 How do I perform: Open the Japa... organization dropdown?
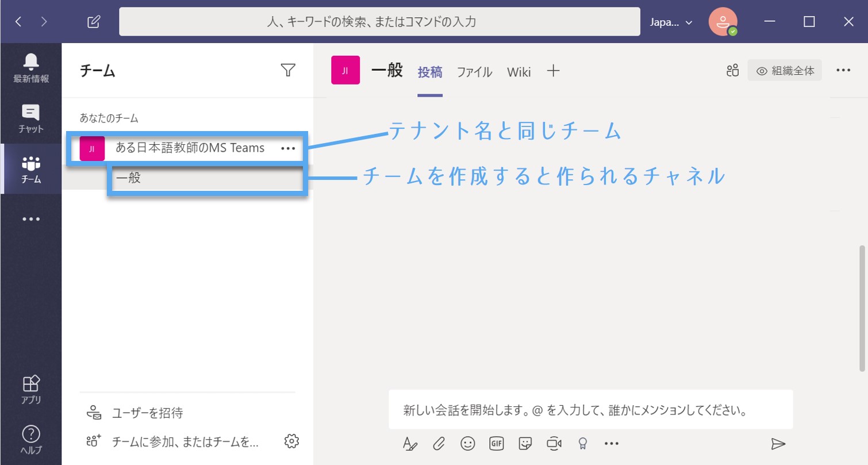pyautogui.click(x=671, y=22)
